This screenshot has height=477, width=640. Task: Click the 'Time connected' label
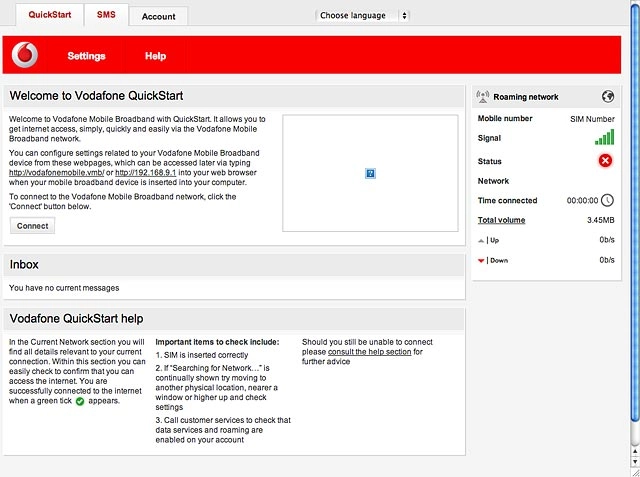[x=507, y=200]
